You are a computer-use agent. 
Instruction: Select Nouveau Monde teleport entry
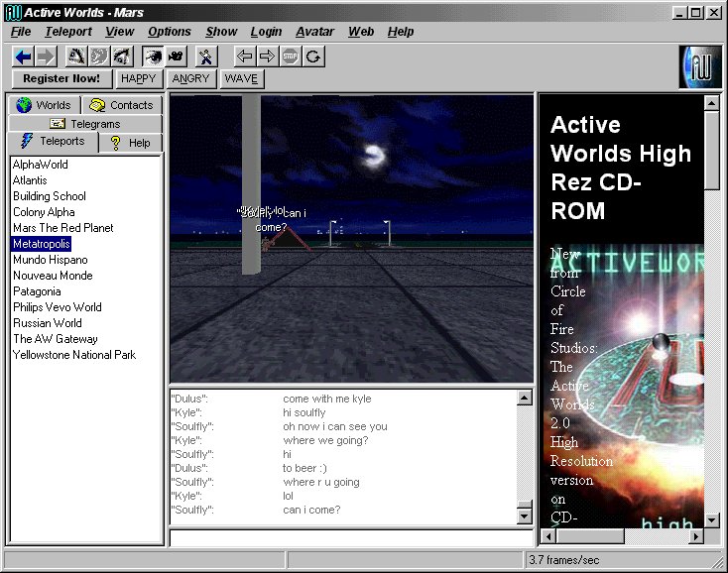point(53,276)
